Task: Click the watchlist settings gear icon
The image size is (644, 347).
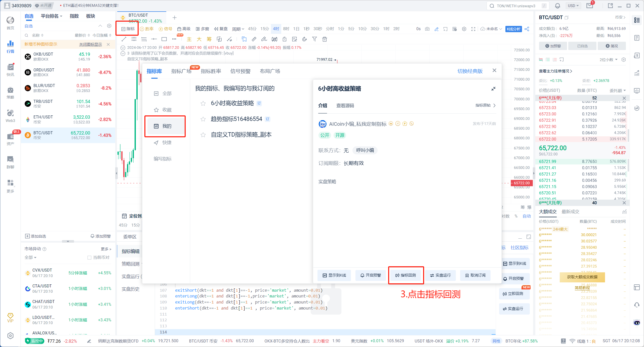Action: point(109,26)
